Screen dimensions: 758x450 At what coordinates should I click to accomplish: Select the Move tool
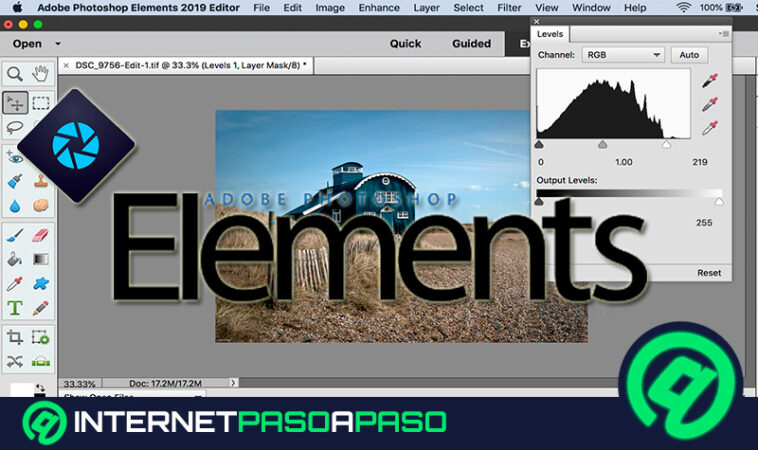pos(15,103)
